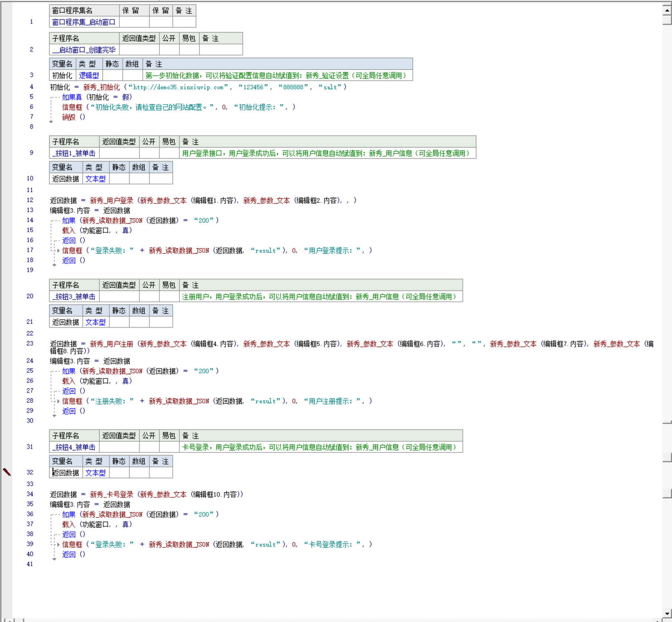Select the 窗口程序集_启动窗口 name cell
The width and height of the screenshot is (672, 622).
[84, 22]
